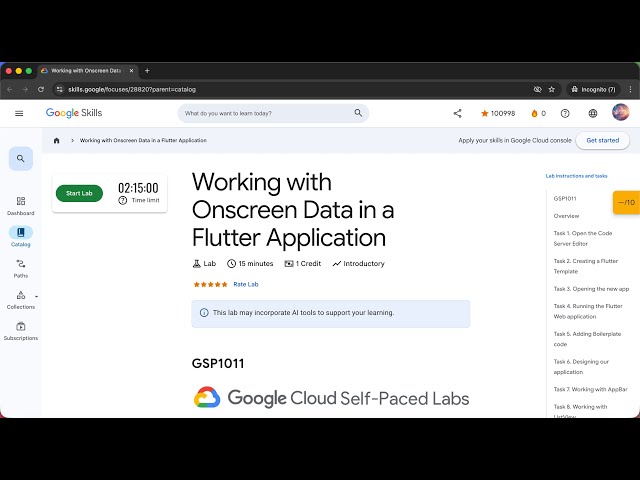Bookmark page with star icon
640x480 pixels.
click(x=551, y=89)
